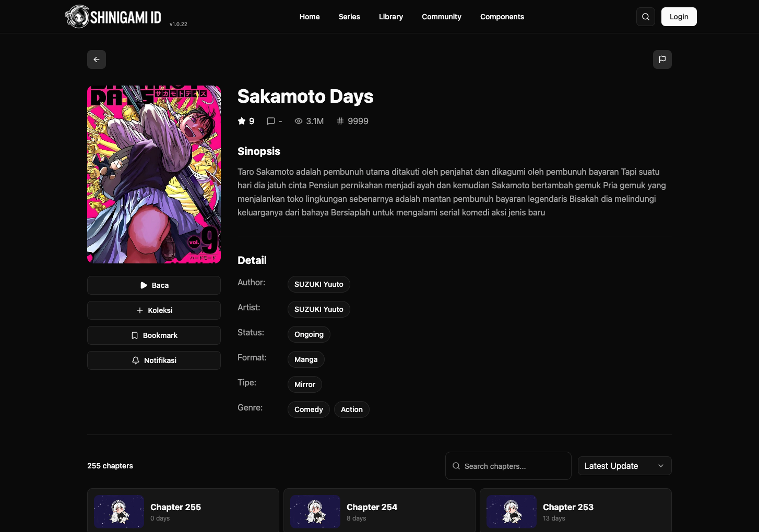The image size is (759, 532).
Task: Go to the Library nav item
Action: 391,17
